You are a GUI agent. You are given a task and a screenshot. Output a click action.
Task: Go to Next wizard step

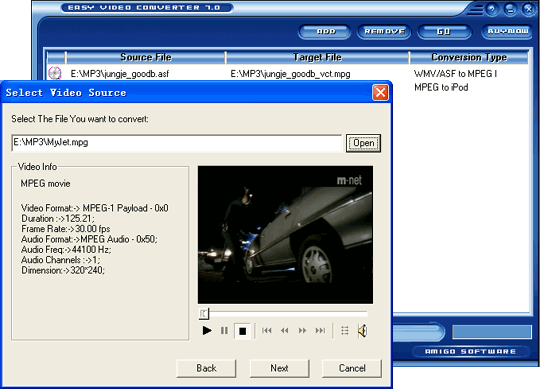pos(279,368)
